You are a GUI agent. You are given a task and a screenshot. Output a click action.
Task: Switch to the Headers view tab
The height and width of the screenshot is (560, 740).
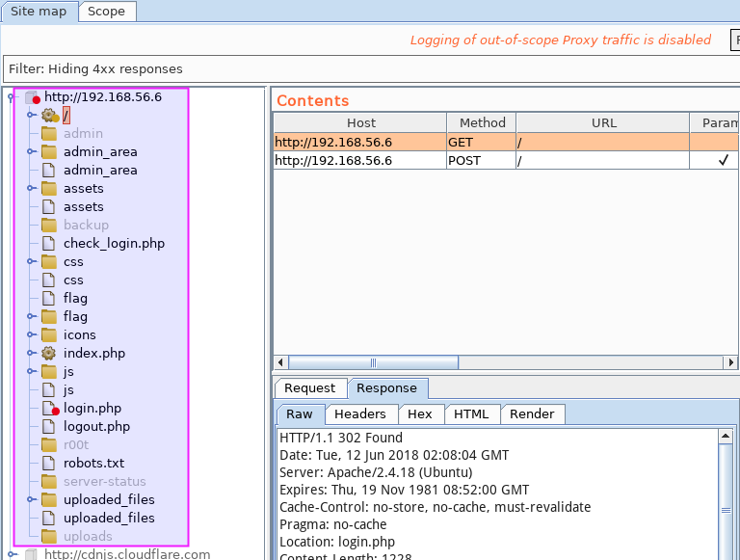coord(360,414)
